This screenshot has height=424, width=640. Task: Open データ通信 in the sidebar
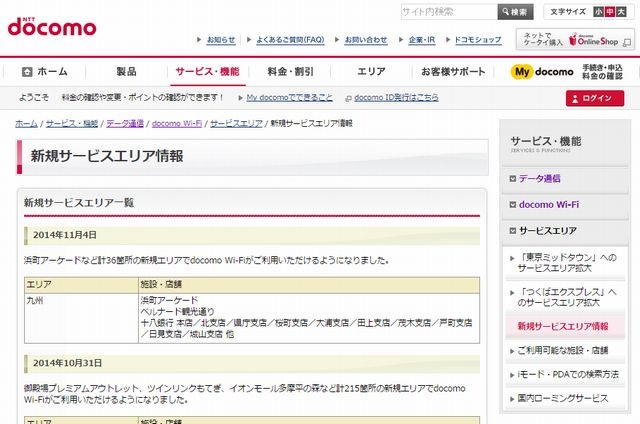click(540, 178)
